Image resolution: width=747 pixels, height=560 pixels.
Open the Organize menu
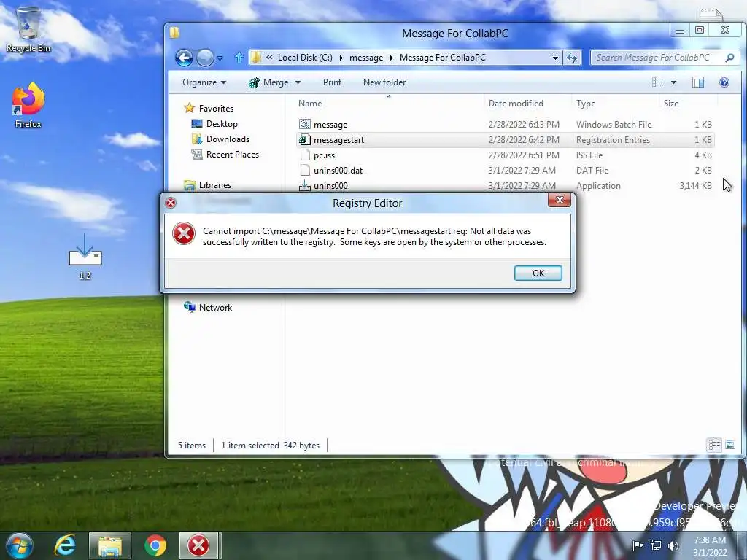pyautogui.click(x=204, y=82)
